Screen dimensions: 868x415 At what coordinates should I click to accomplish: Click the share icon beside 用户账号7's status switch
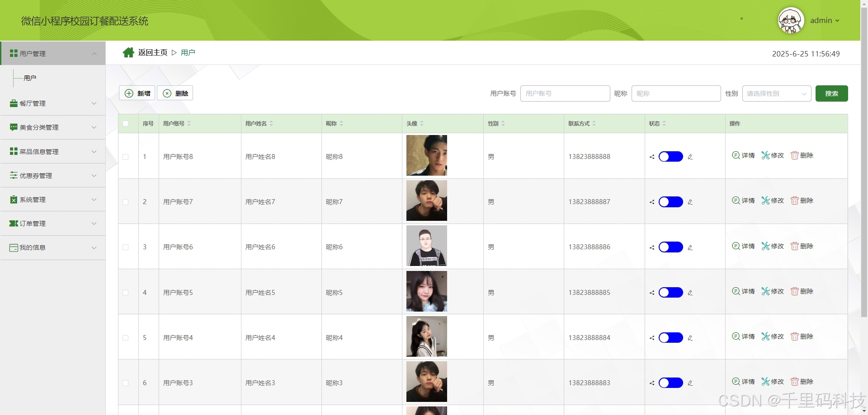pyautogui.click(x=652, y=202)
